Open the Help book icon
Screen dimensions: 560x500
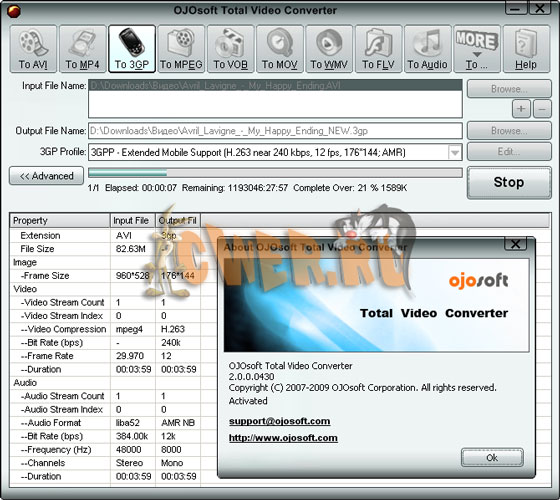[526, 49]
